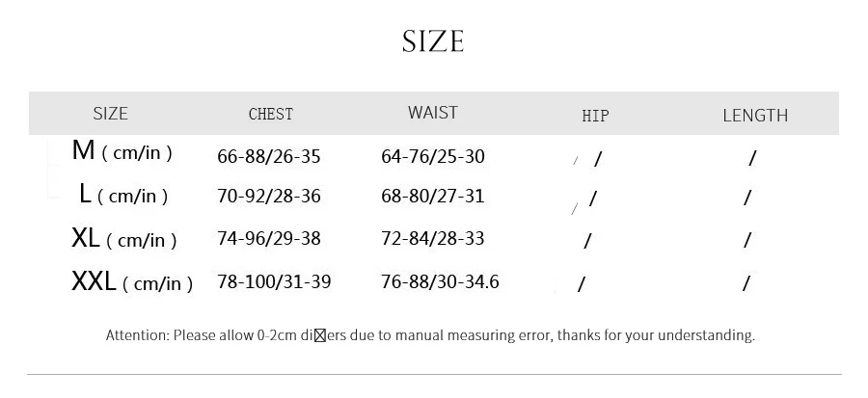868x398 pixels.
Task: Click the XXL (cm/in) row label
Action: click(132, 281)
